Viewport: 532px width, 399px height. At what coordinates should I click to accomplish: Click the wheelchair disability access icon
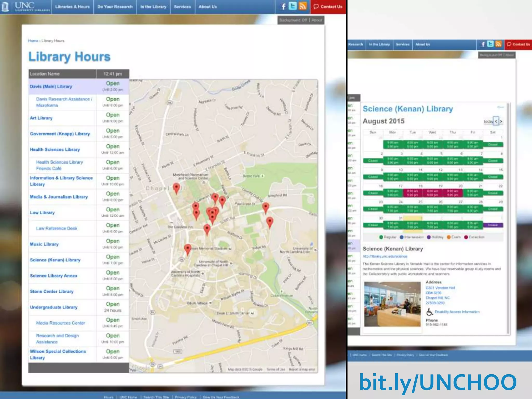[429, 312]
